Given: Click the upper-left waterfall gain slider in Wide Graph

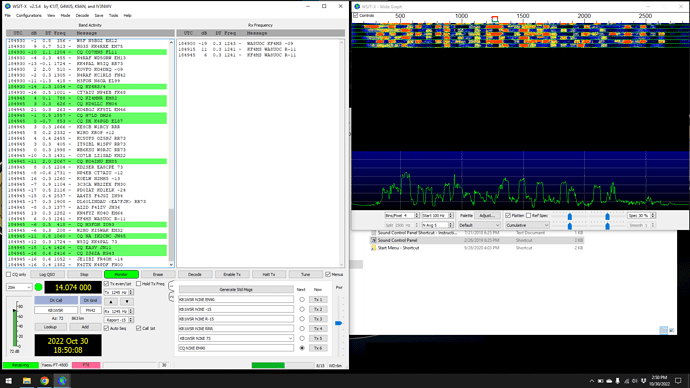Looking at the screenshot, I should point(569,216).
